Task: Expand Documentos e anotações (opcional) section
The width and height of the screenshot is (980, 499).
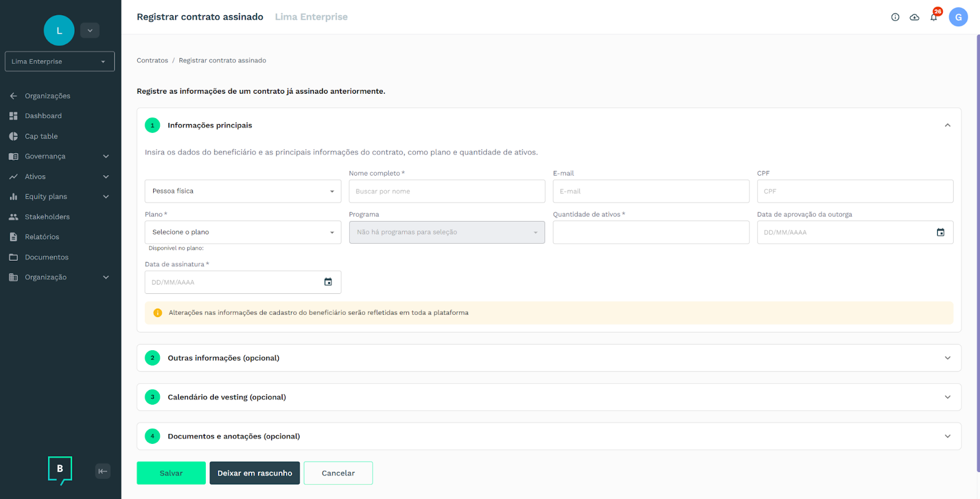Action: 549,437
